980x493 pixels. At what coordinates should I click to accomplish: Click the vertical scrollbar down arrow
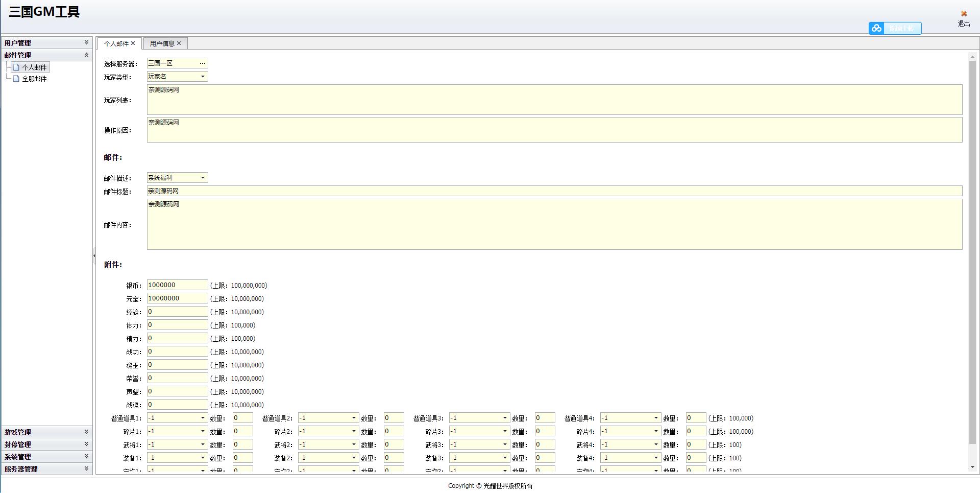click(972, 466)
